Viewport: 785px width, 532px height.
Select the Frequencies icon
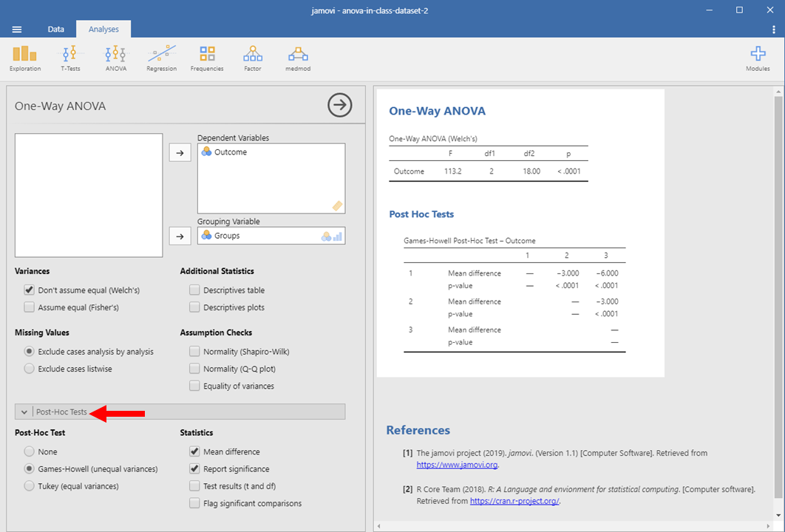[207, 58]
